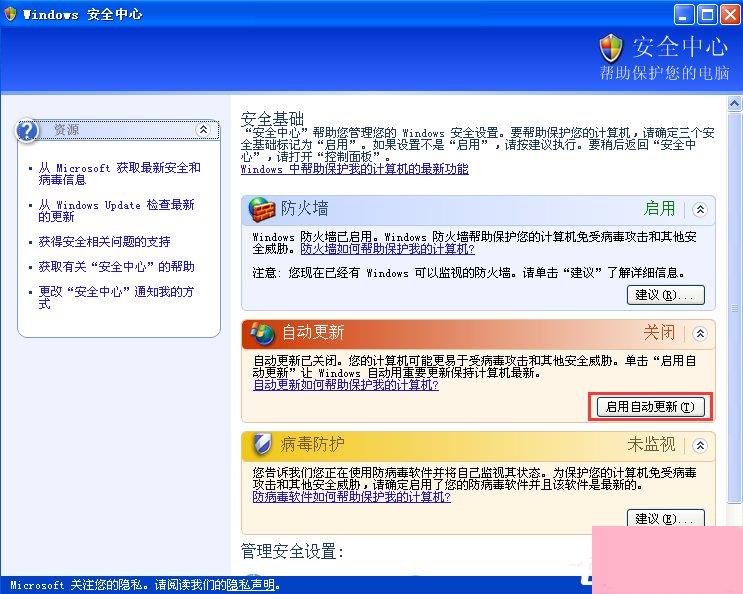The image size is (743, 594).
Task: Open link 获得安全相关问题的支持
Action: [x=104, y=242]
